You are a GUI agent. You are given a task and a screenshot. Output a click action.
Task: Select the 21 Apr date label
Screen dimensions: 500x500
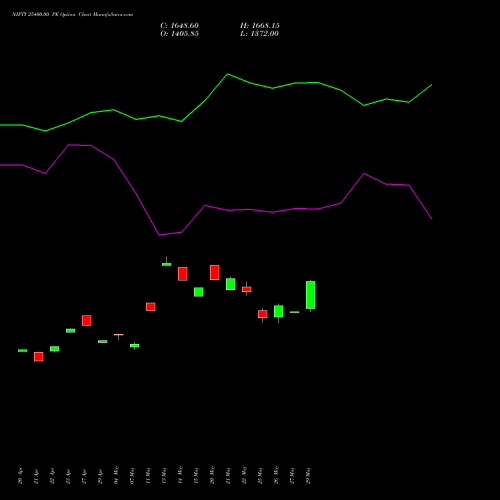[x=36, y=476]
